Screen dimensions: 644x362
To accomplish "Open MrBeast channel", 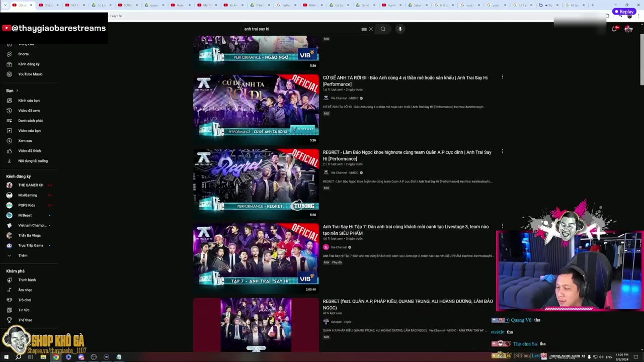I will 25,215.
